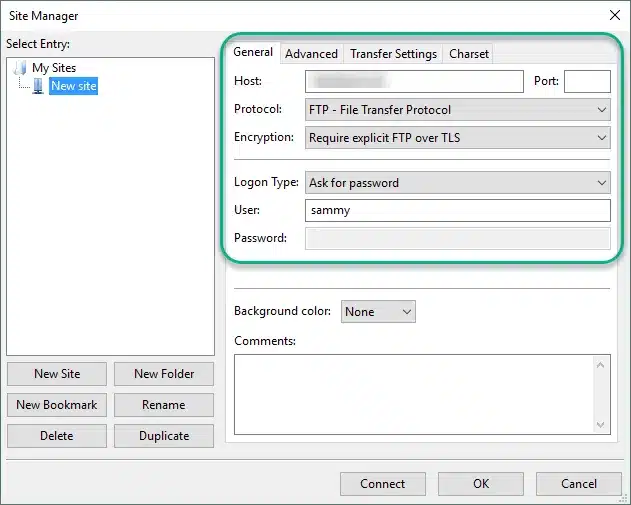631x505 pixels.
Task: Click into the Host input field
Action: pyautogui.click(x=414, y=81)
